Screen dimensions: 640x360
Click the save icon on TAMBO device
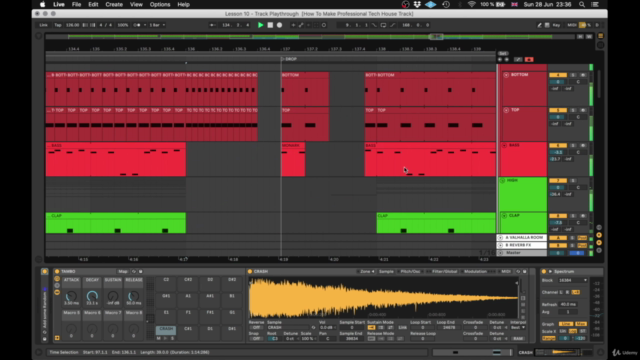141,271
